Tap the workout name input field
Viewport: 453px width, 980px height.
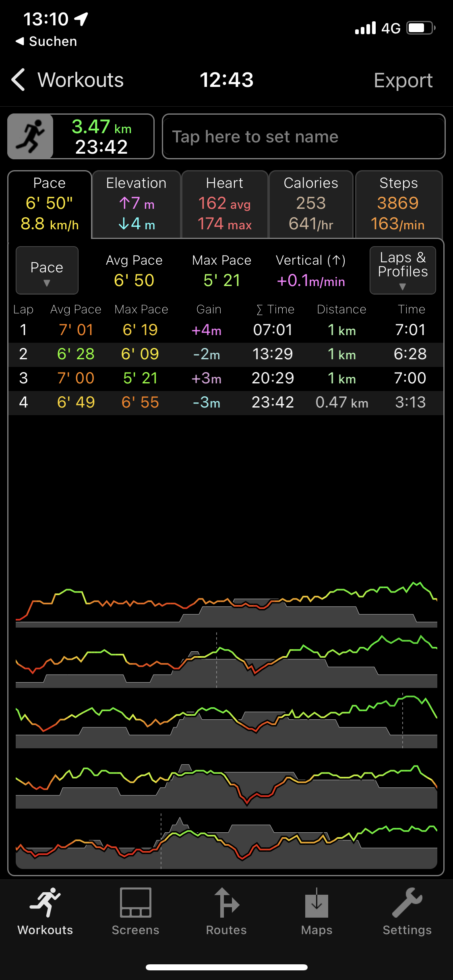point(304,136)
